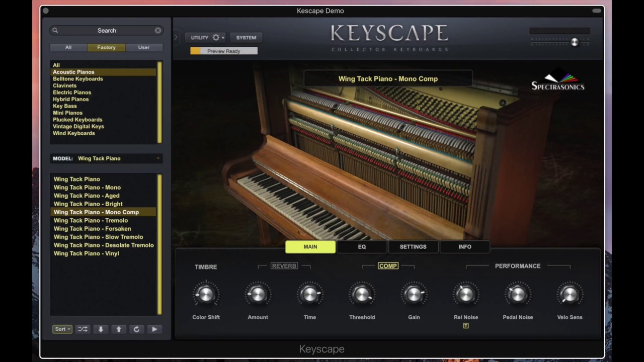The height and width of the screenshot is (362, 644).
Task: Click the master volume slider knob
Action: point(575,43)
